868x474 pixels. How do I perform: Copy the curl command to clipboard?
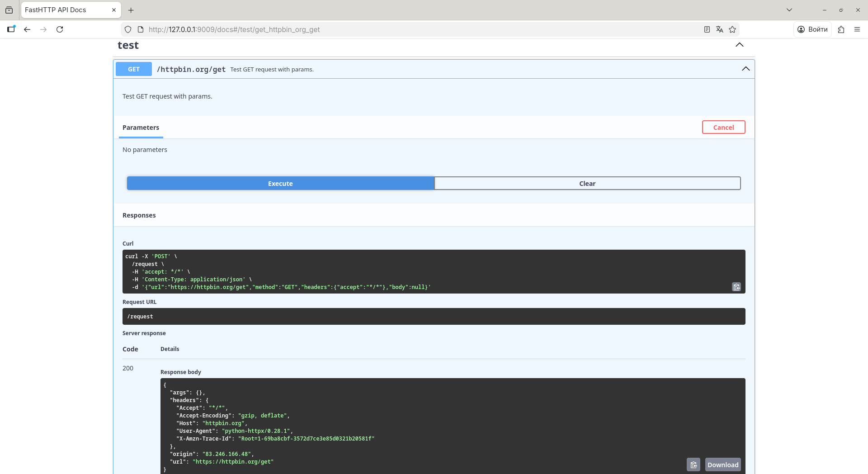tap(736, 287)
